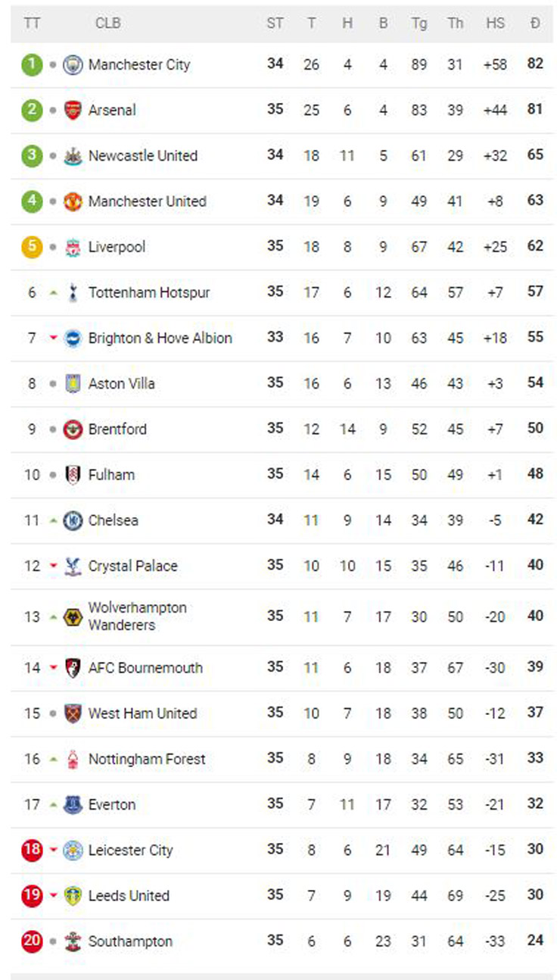Click the HS goal difference header
Viewport: 560px width, 980px height.
[495, 23]
